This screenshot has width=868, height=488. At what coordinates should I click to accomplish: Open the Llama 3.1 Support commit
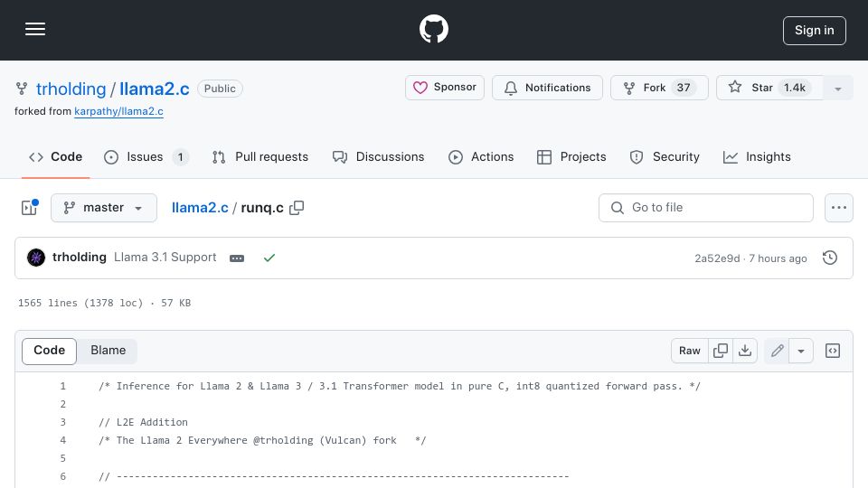[165, 258]
